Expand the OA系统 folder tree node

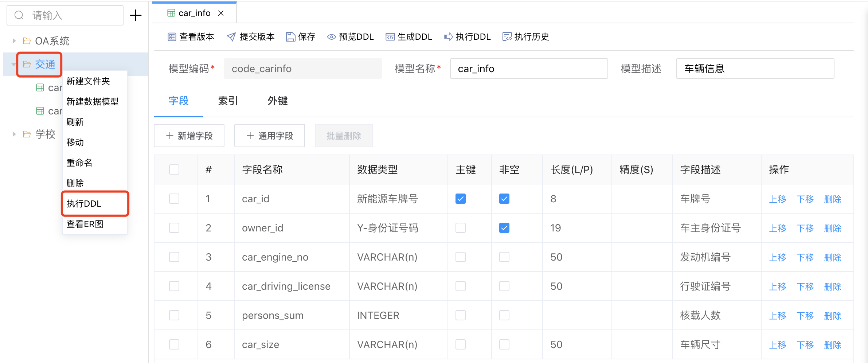point(14,41)
